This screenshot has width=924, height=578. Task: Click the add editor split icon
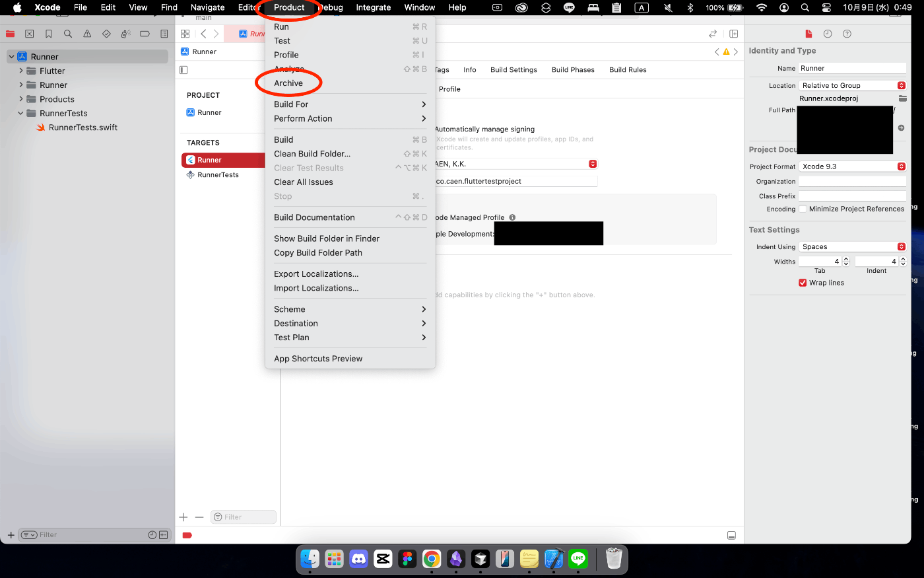point(733,34)
